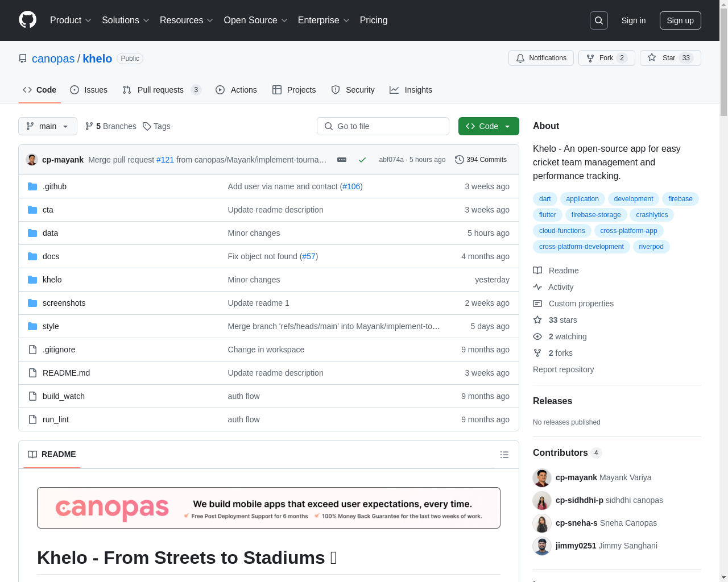The height and width of the screenshot is (582, 728).
Task: Expand the Product menu
Action: [71, 20]
